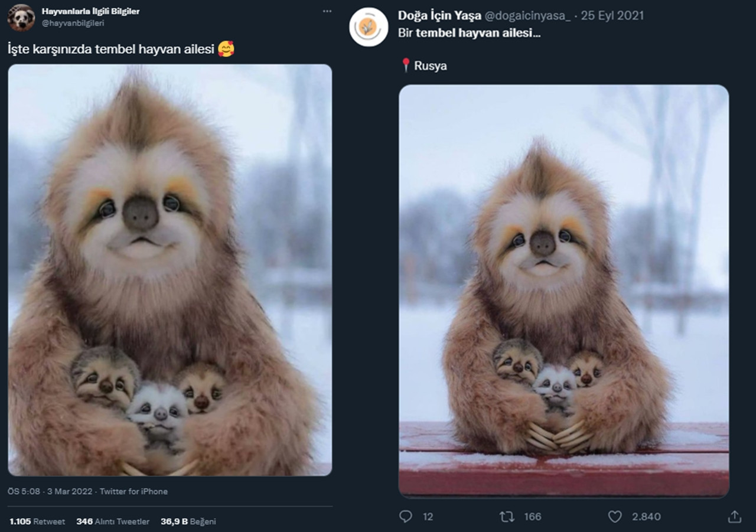
Task: Enlarge the right tweet's sloth image
Action: [x=563, y=290]
